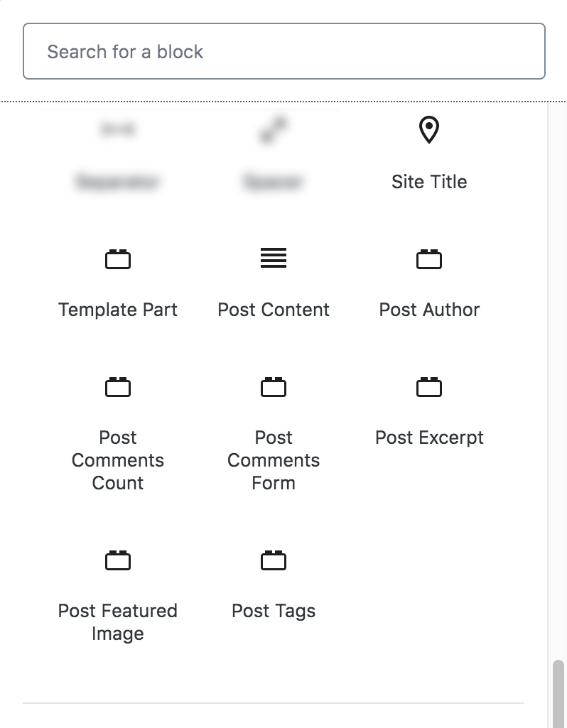The image size is (567, 728).
Task: Click the Post Content label
Action: coord(274,310)
